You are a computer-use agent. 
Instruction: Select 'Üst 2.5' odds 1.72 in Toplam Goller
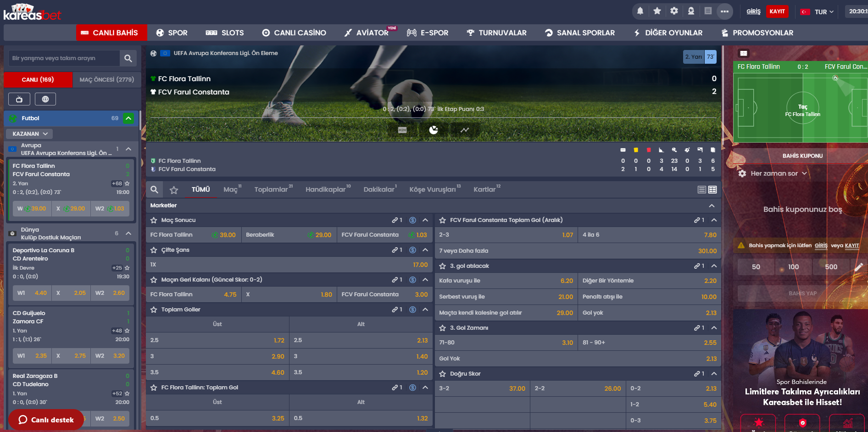pyautogui.click(x=217, y=340)
